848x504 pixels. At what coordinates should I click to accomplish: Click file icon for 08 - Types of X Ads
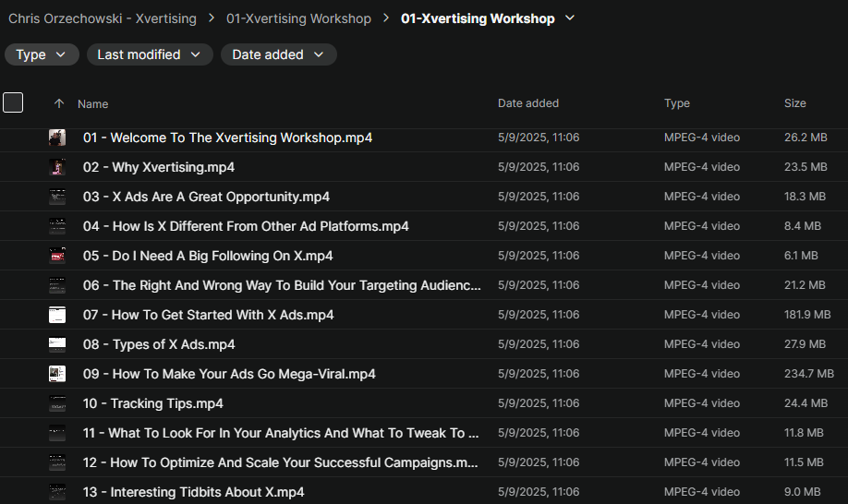pos(57,344)
